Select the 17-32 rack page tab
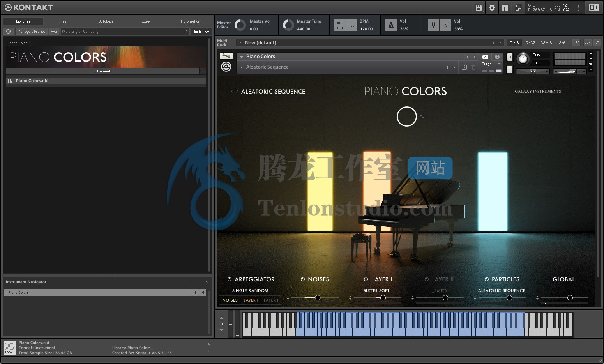The image size is (604, 364). 530,43
